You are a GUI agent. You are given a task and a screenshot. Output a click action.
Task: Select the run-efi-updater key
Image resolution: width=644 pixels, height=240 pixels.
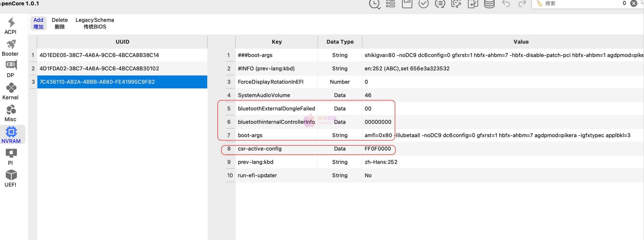276,175
